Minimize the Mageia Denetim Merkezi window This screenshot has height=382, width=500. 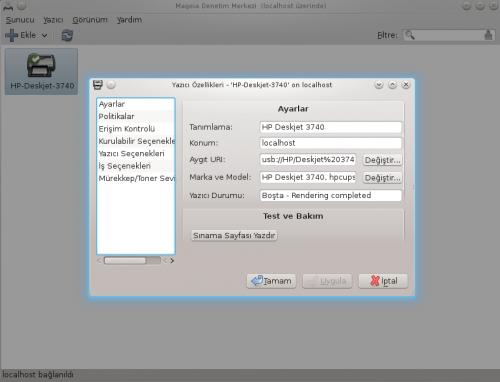[x=466, y=6]
